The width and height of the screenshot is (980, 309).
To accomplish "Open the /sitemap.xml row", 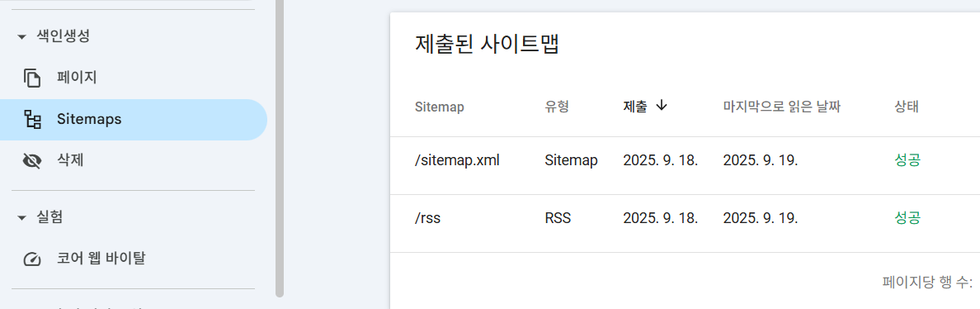I will [685, 161].
